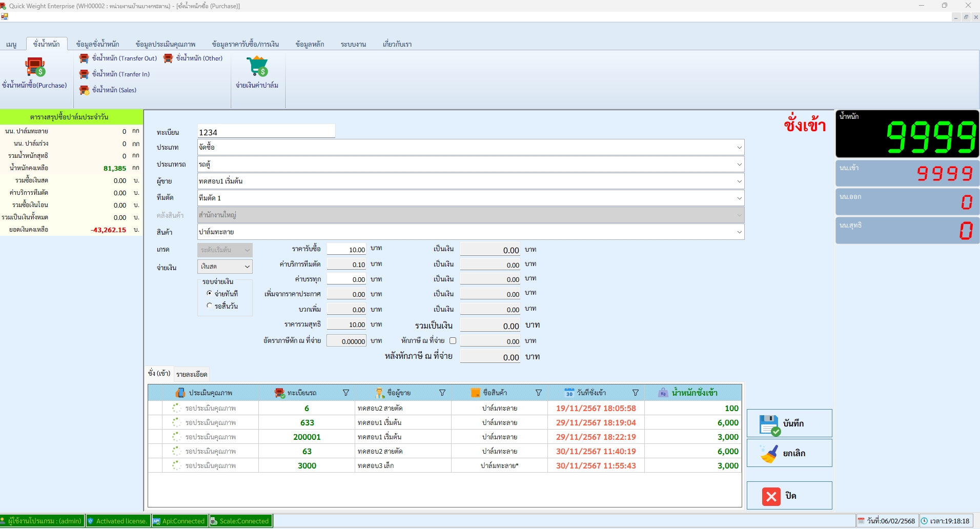Click น้ำหนักคงเหลือ value 81,385
The image size is (980, 529).
point(115,168)
